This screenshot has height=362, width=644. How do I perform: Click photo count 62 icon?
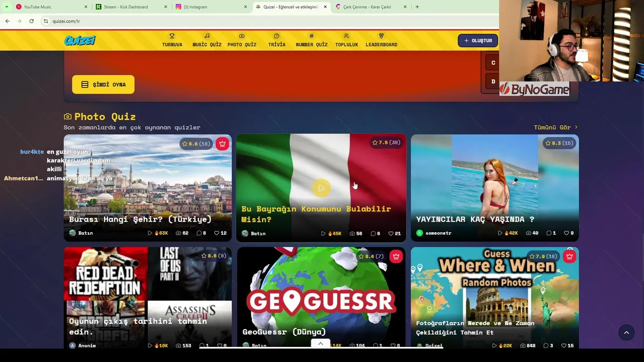pos(178,233)
